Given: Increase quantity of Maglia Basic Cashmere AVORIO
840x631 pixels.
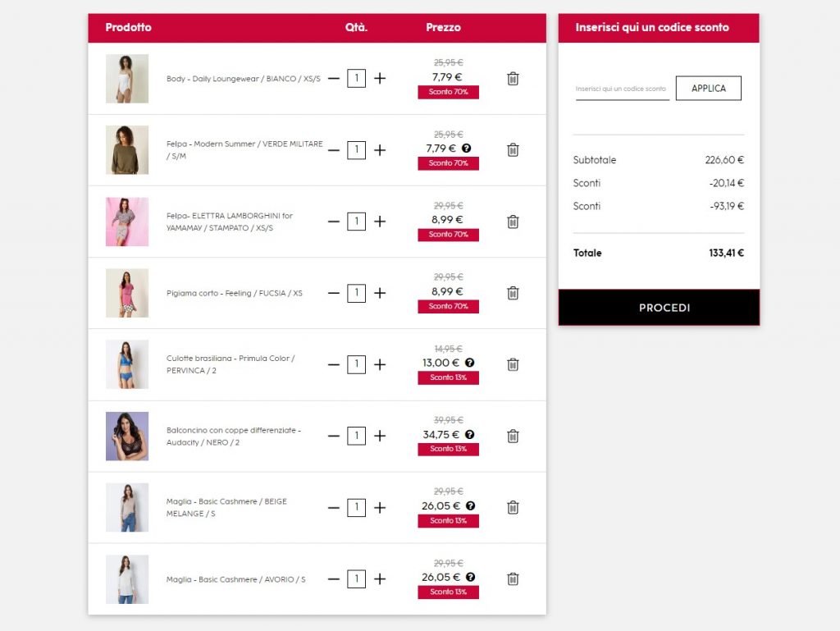Looking at the screenshot, I should click(380, 578).
